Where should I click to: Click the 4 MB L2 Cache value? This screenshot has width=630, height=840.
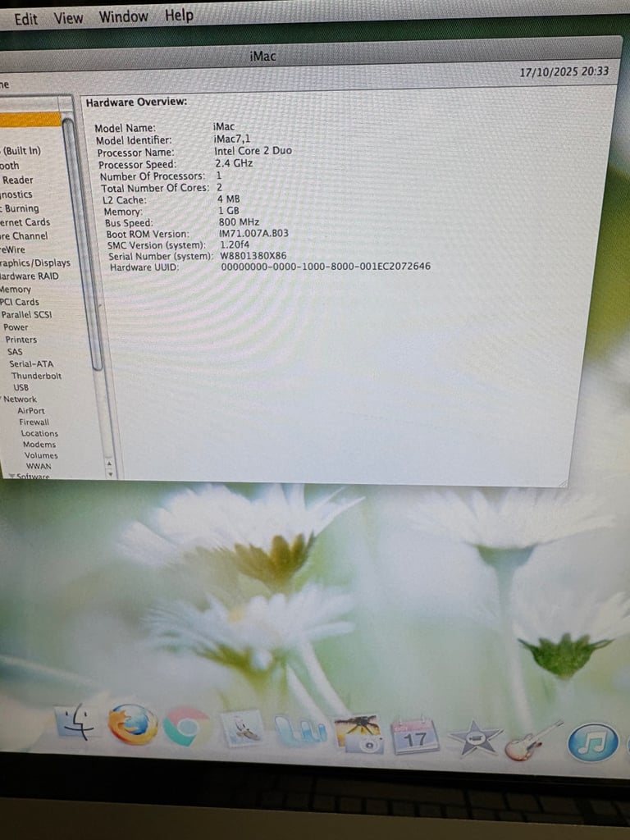pos(229,199)
